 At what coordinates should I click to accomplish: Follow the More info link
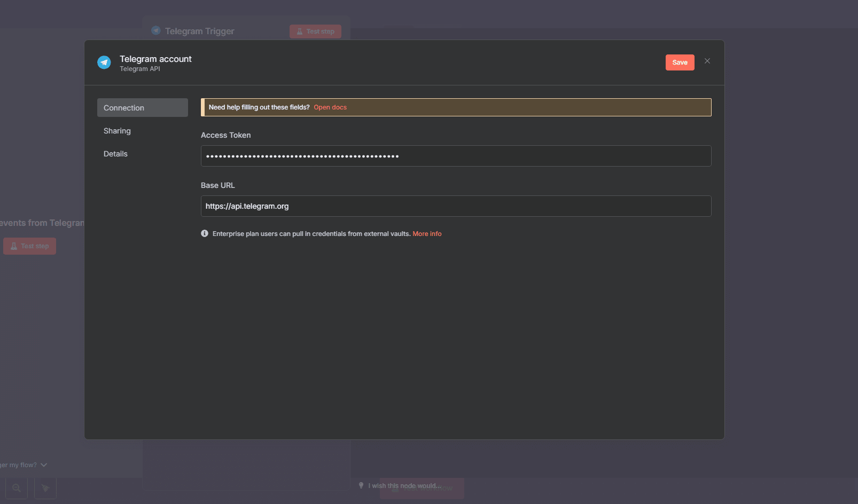tap(427, 234)
